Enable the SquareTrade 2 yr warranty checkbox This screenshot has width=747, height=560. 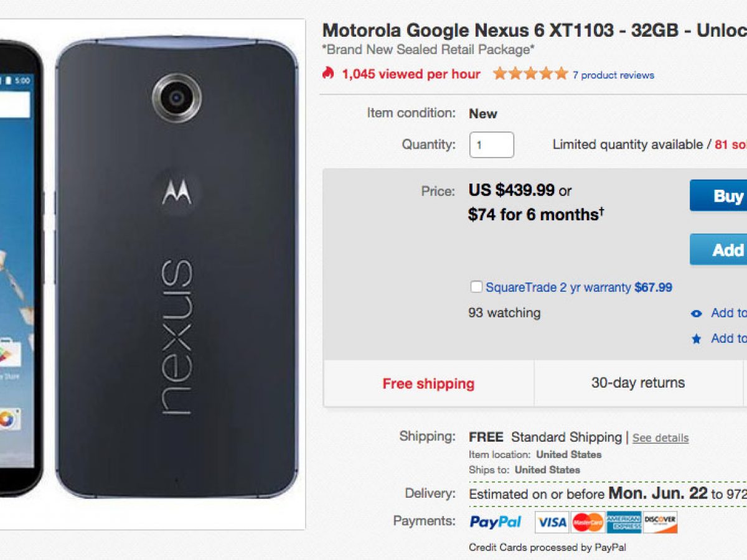click(476, 286)
